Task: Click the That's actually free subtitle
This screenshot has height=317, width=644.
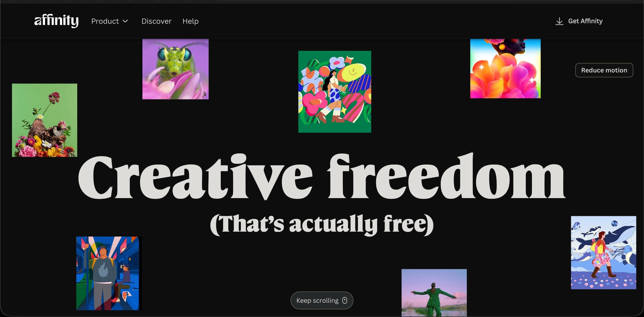Action: click(322, 224)
